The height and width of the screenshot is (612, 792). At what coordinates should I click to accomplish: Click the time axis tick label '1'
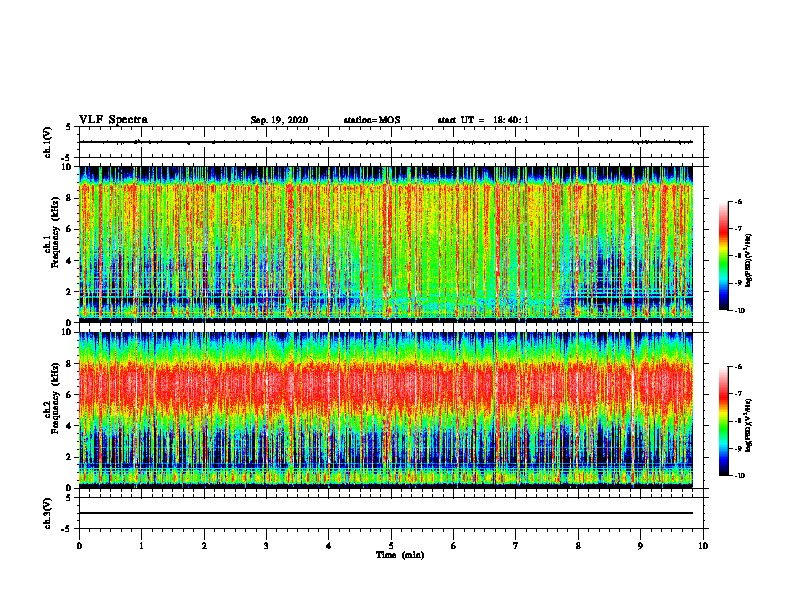(x=142, y=546)
